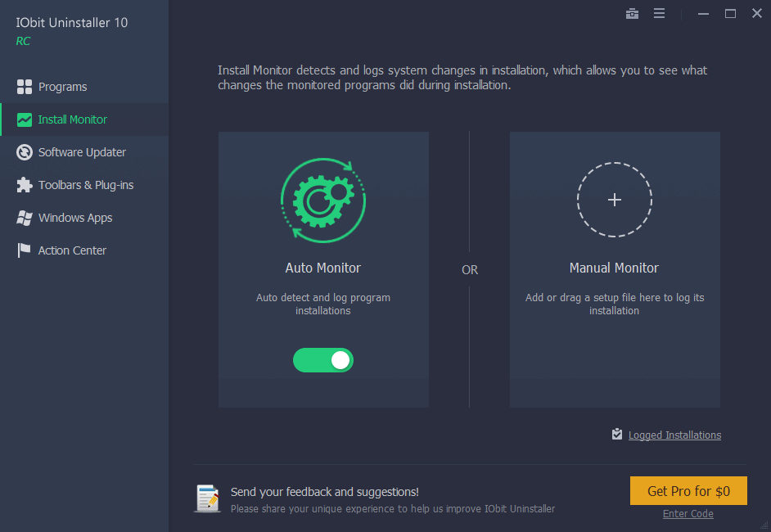Click the Auto Monitor heading

coord(323,268)
